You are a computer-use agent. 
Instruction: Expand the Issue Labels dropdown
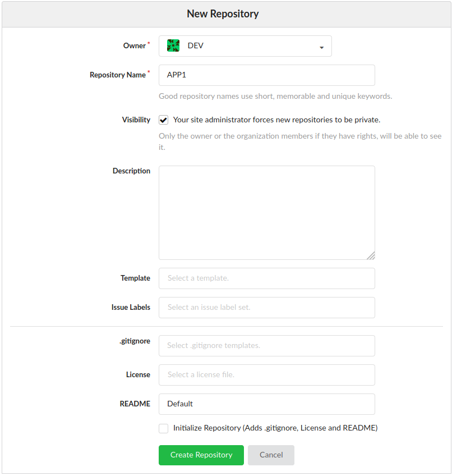pyautogui.click(x=266, y=308)
